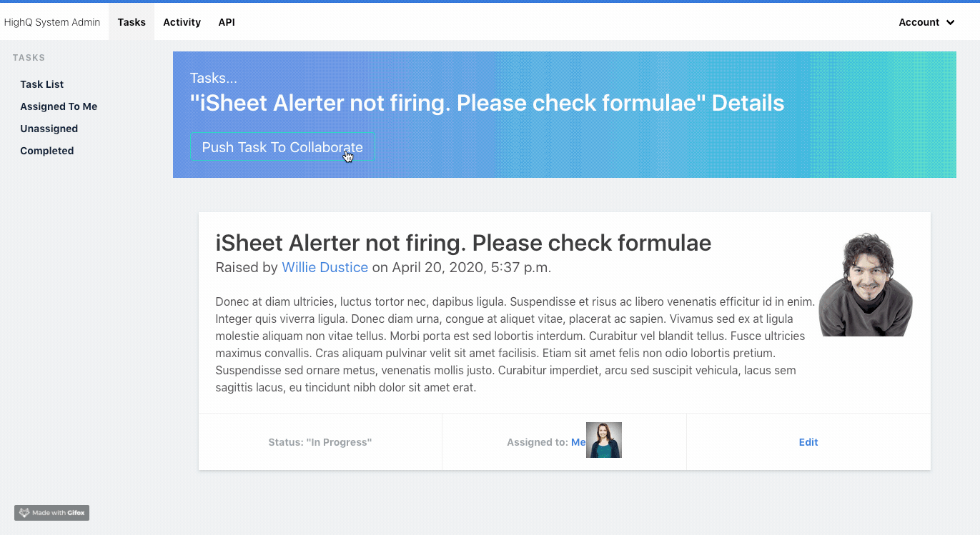Click the Status "In Progress" cell
The image size is (980, 535).
(320, 442)
